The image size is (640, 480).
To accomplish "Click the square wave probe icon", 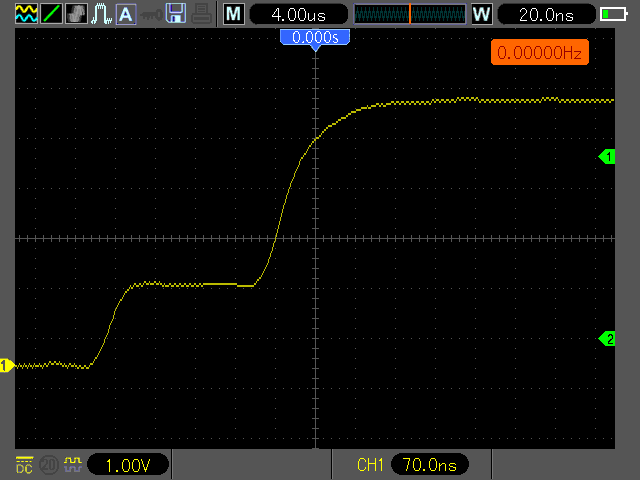I will [73, 464].
